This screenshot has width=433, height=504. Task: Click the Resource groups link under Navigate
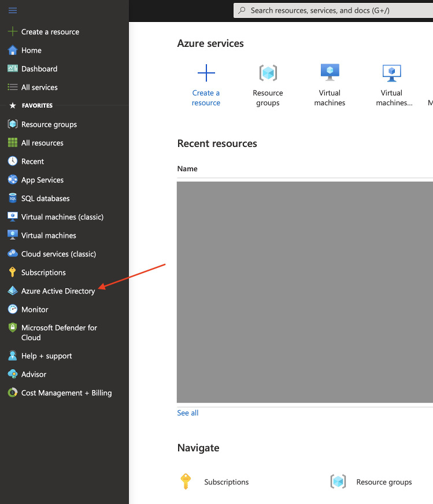(384, 482)
